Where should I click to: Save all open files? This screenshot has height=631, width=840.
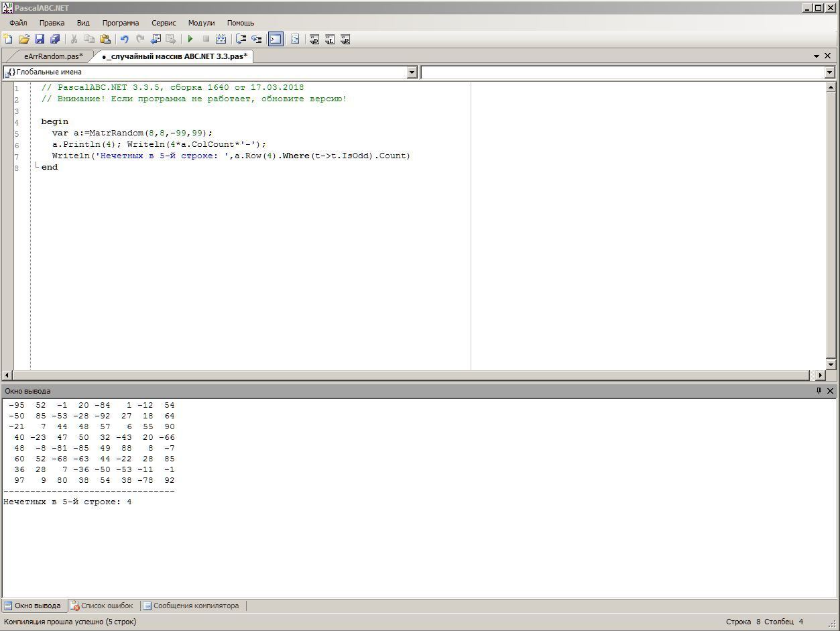coord(55,40)
